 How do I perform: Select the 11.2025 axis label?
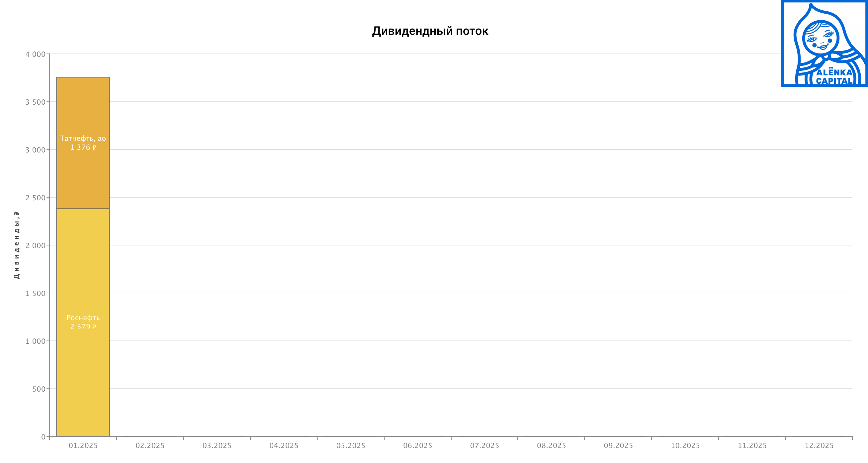(752, 445)
